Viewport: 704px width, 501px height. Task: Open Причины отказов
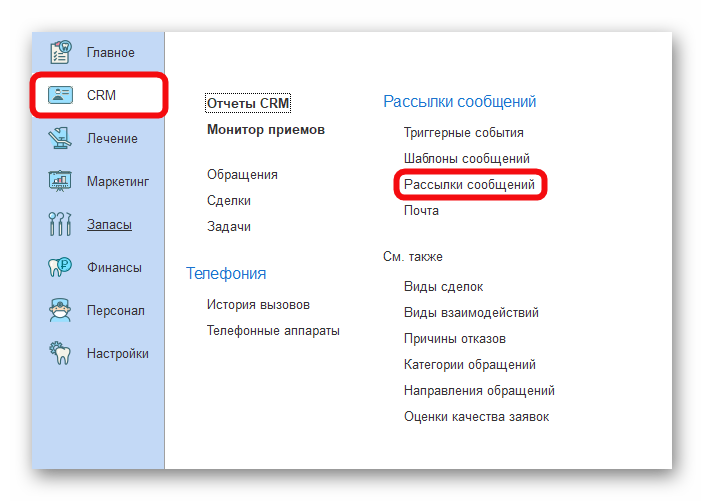click(x=455, y=339)
